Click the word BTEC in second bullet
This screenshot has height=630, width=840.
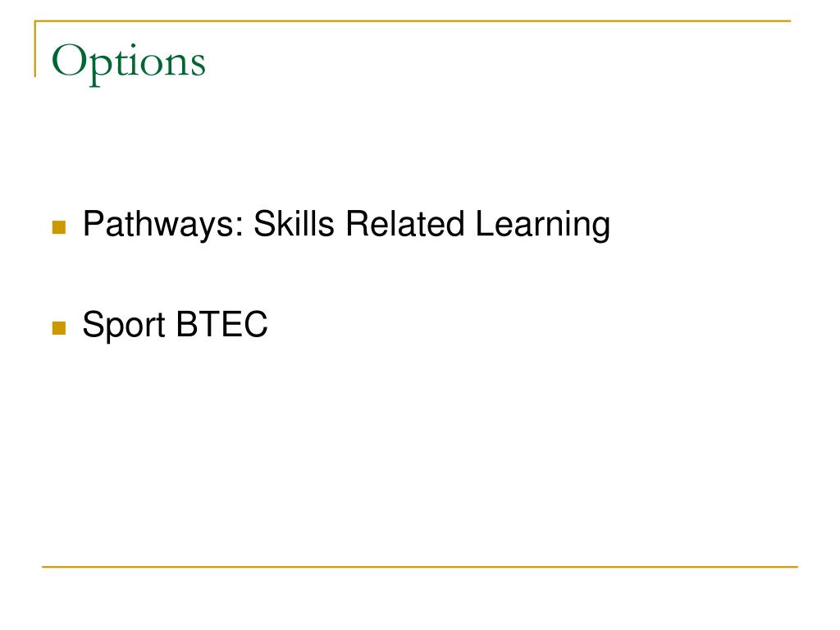coord(221,323)
